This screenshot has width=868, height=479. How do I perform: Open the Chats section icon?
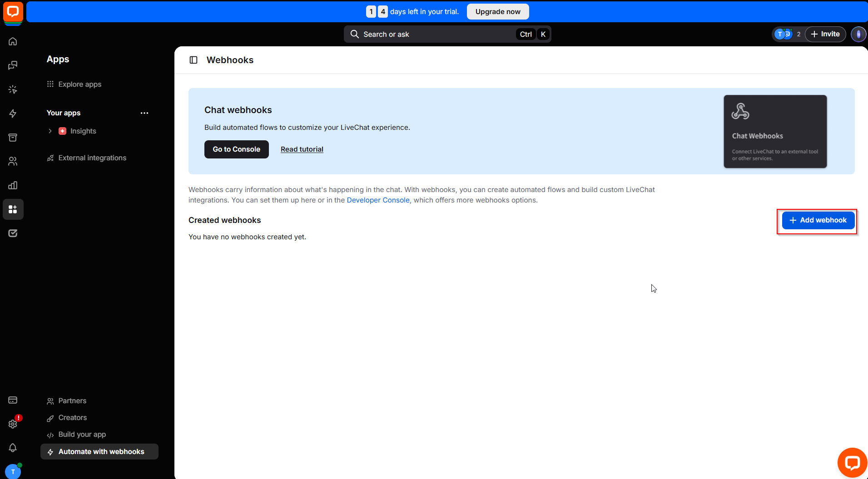pos(13,65)
